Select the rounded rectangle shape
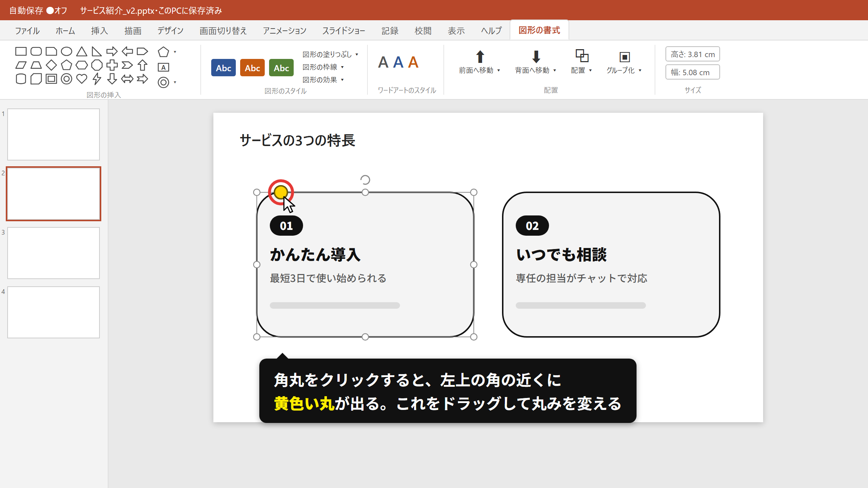 coord(36,51)
